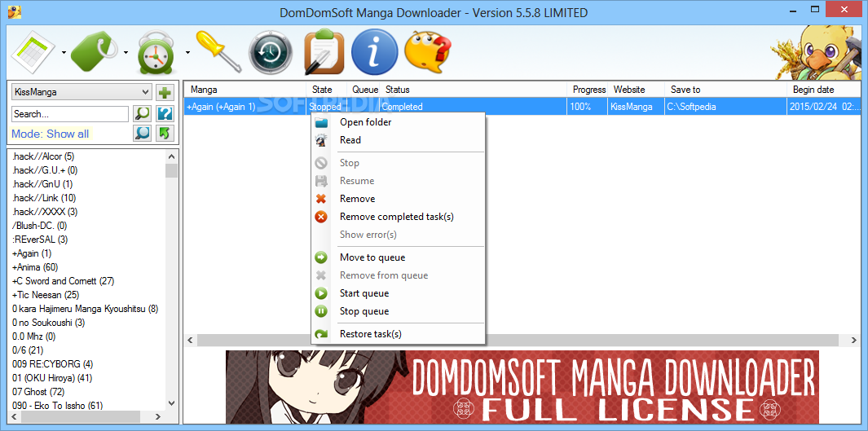The height and width of the screenshot is (431, 868).
Task: Click the green play icon beside Start queue
Action: pos(321,293)
